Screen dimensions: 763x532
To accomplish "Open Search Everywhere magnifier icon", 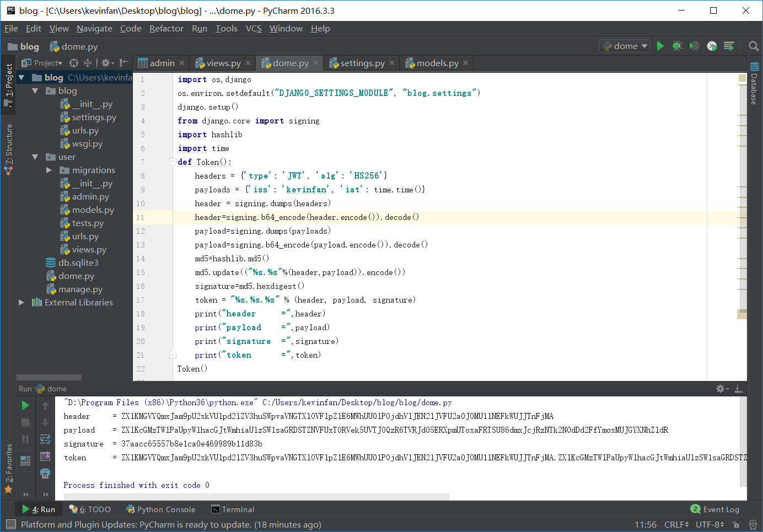I will (x=754, y=46).
